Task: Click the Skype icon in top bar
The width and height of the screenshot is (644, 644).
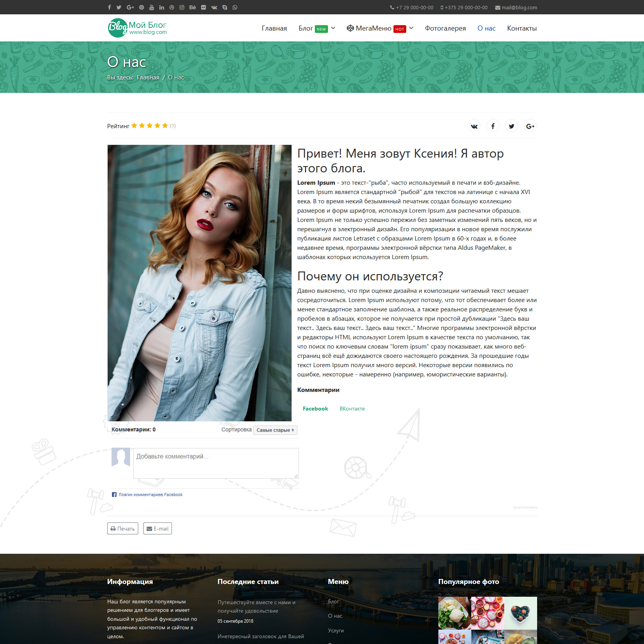Action: point(225,7)
